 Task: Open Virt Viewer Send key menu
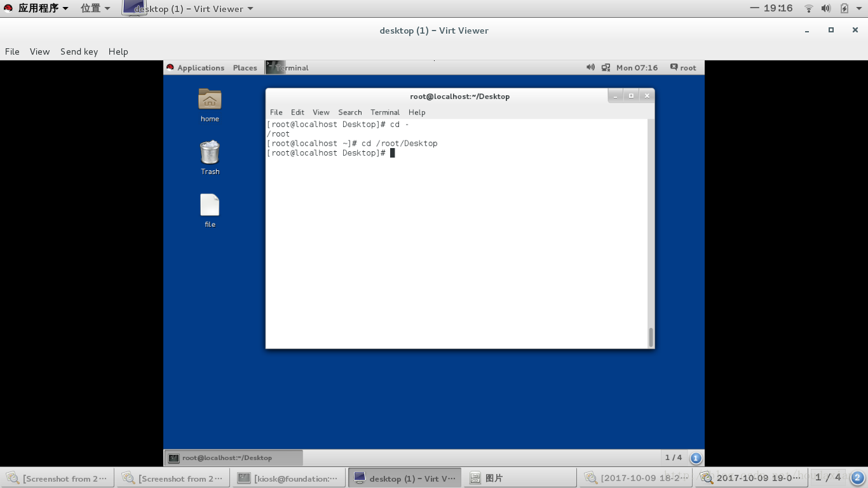pos(79,51)
